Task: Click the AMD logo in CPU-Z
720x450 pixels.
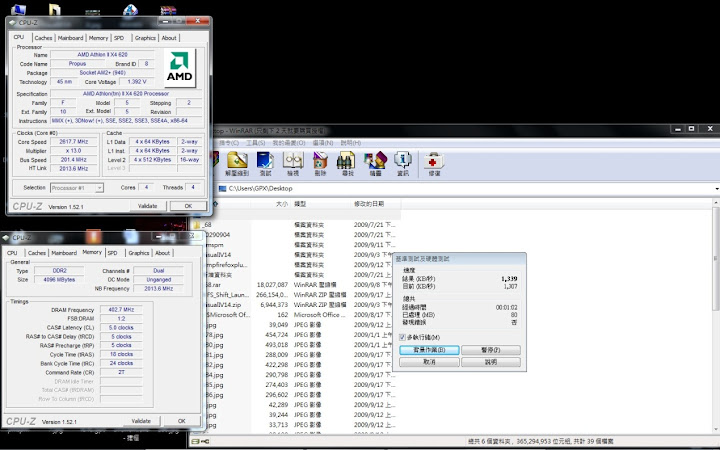Action: point(180,67)
